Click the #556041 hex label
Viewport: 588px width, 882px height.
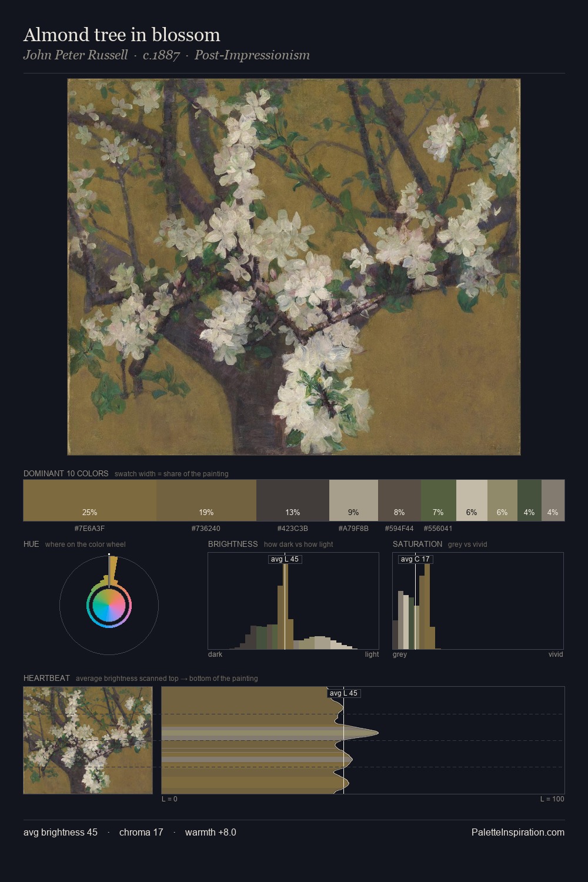click(438, 529)
